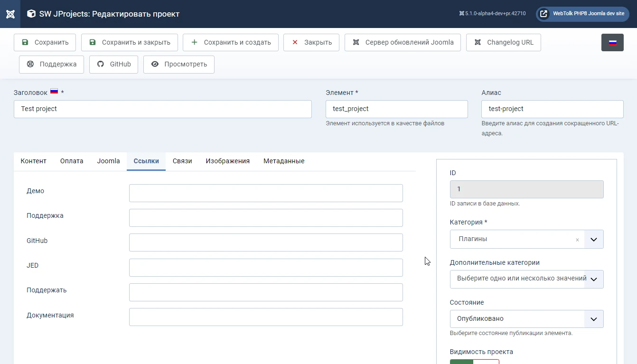
Task: Switch to the Контент tab
Action: (34, 161)
